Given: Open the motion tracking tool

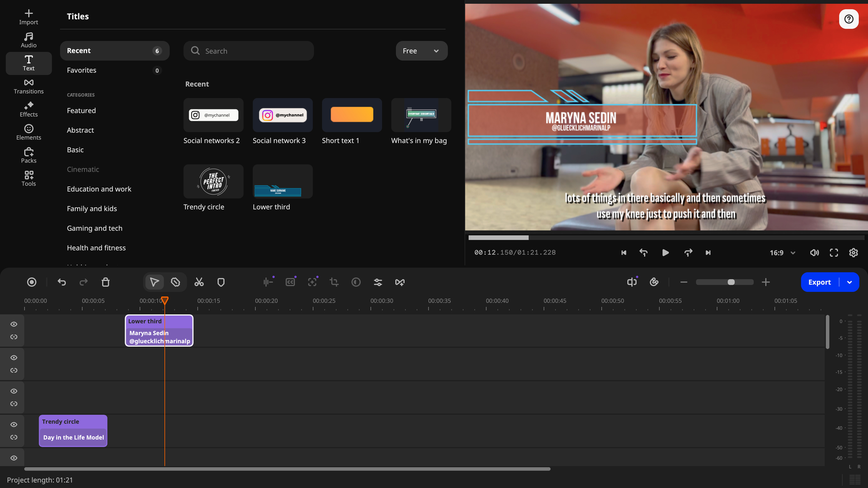Looking at the screenshot, I should 312,282.
